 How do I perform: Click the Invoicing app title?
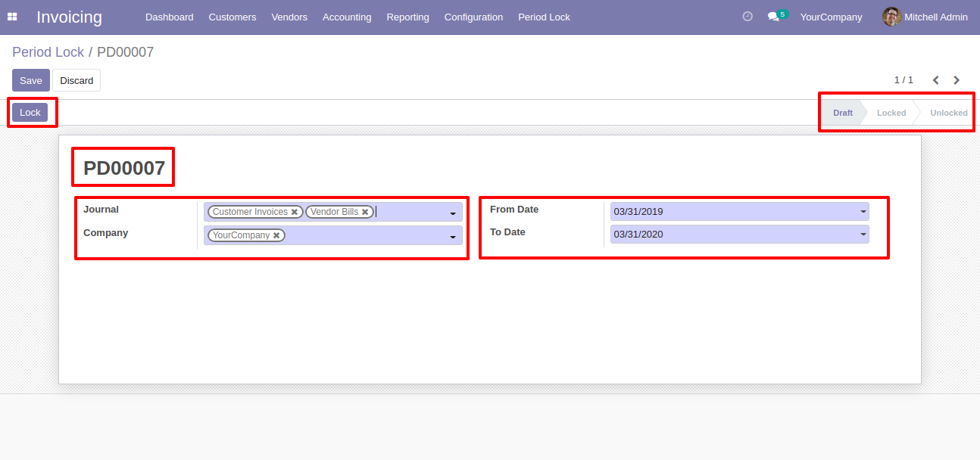69,17
